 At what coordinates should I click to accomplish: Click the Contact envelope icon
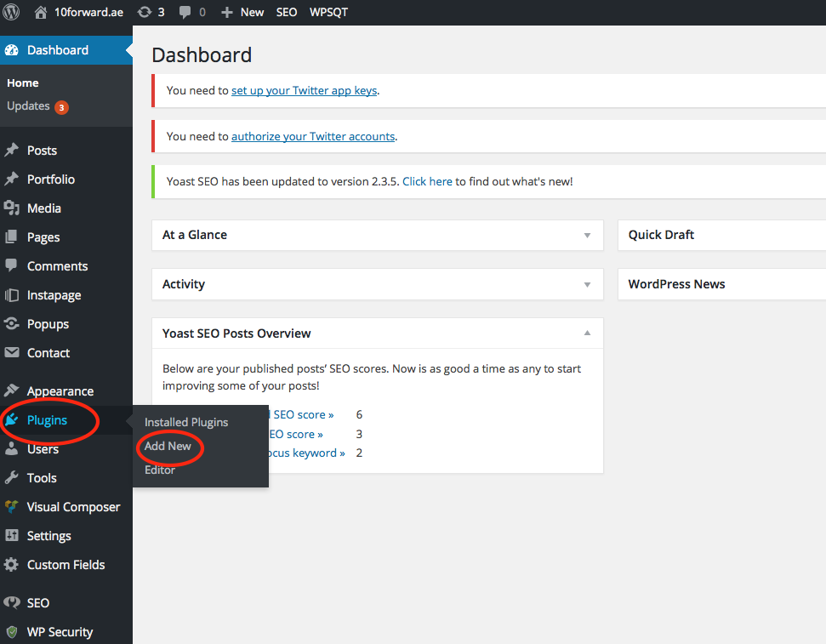tap(12, 352)
